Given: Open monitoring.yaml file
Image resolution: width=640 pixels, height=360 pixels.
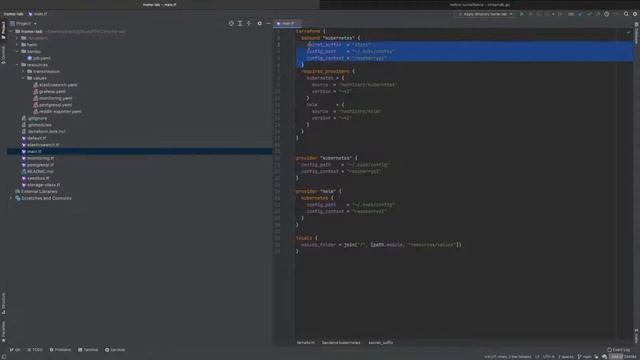Looking at the screenshot, I should (x=56, y=98).
